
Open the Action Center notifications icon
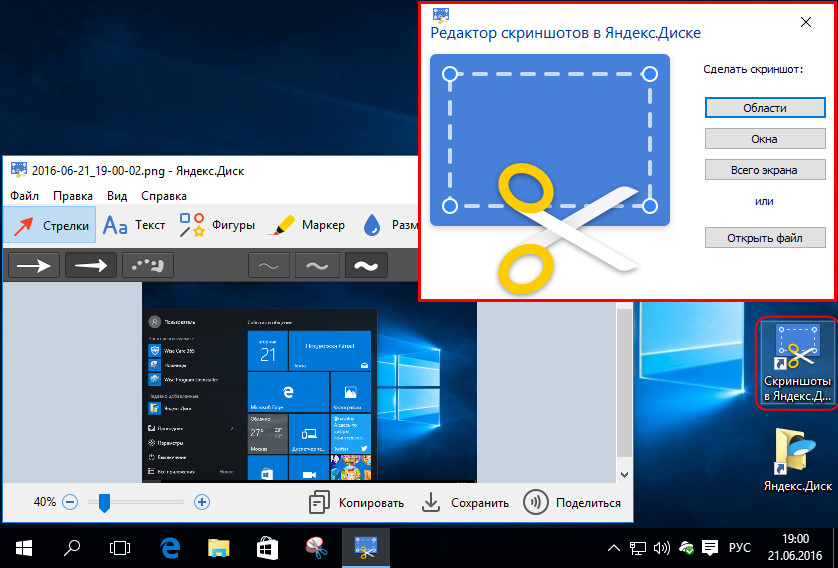point(710,548)
